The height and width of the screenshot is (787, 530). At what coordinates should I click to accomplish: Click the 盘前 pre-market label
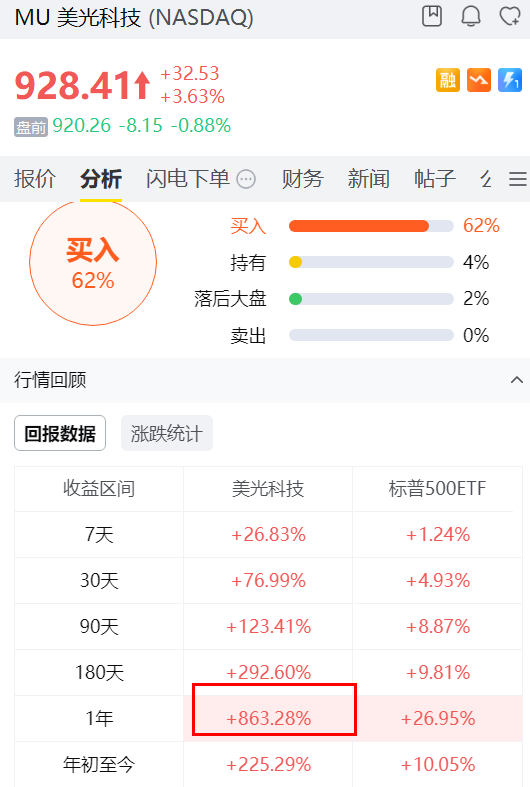(x=31, y=127)
